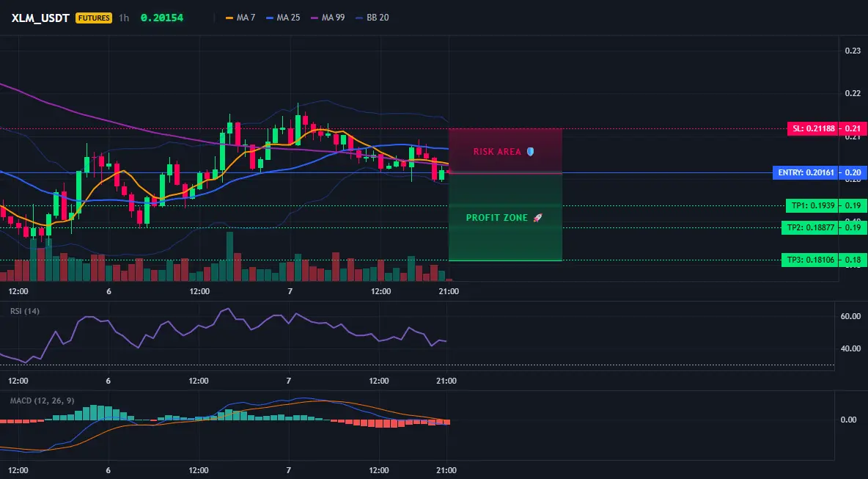The image size is (868, 479).
Task: Click the TP1: 0.1939 target label
Action: coord(812,205)
